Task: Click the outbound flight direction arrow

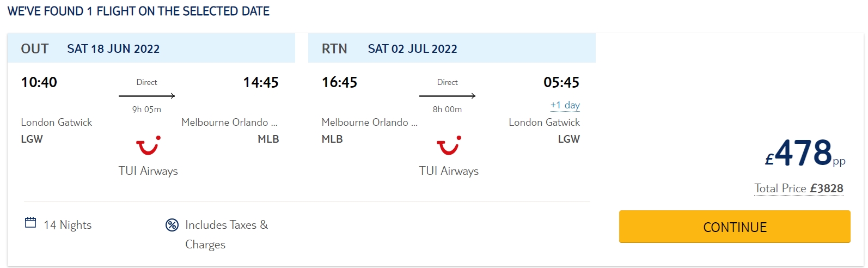Action: coord(146,96)
